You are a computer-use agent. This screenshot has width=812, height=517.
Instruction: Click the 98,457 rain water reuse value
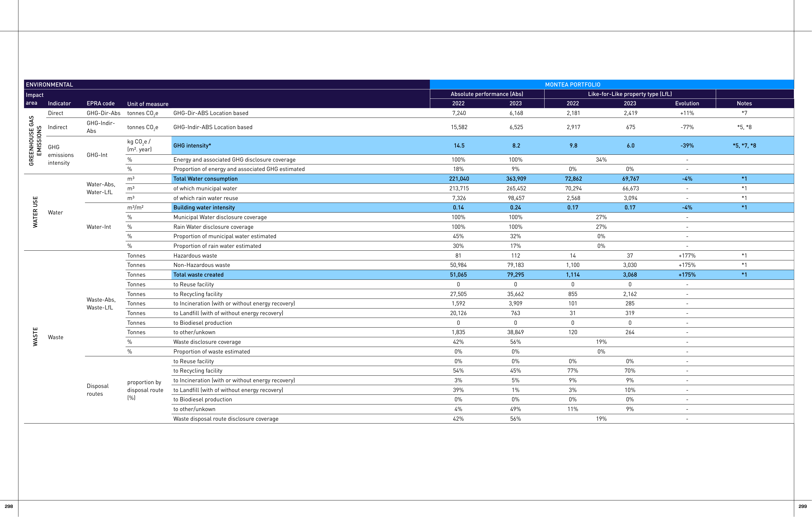516,198
